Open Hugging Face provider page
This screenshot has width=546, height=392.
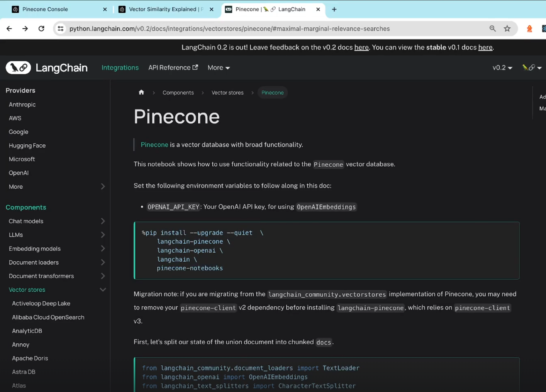coord(27,145)
